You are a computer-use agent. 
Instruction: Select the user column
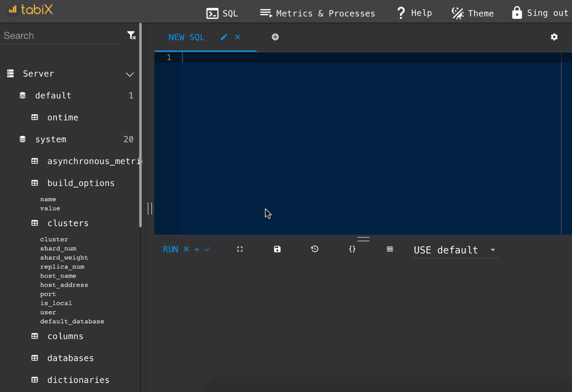(x=48, y=312)
